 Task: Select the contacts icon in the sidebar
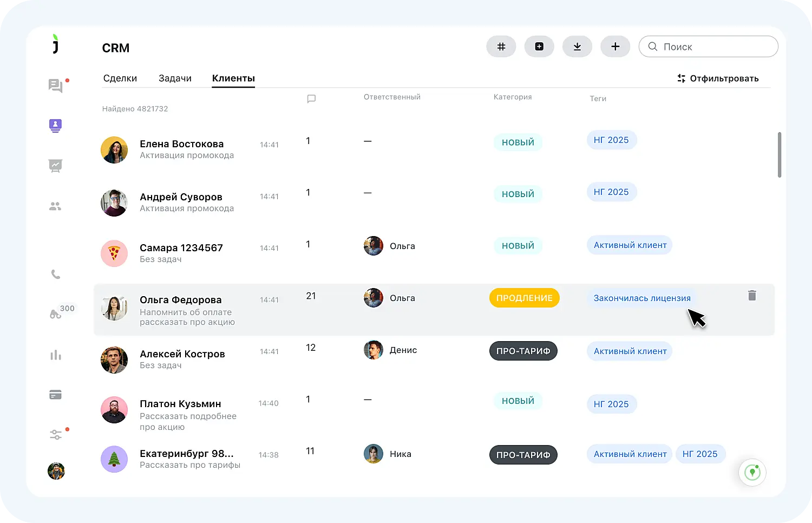pos(55,126)
